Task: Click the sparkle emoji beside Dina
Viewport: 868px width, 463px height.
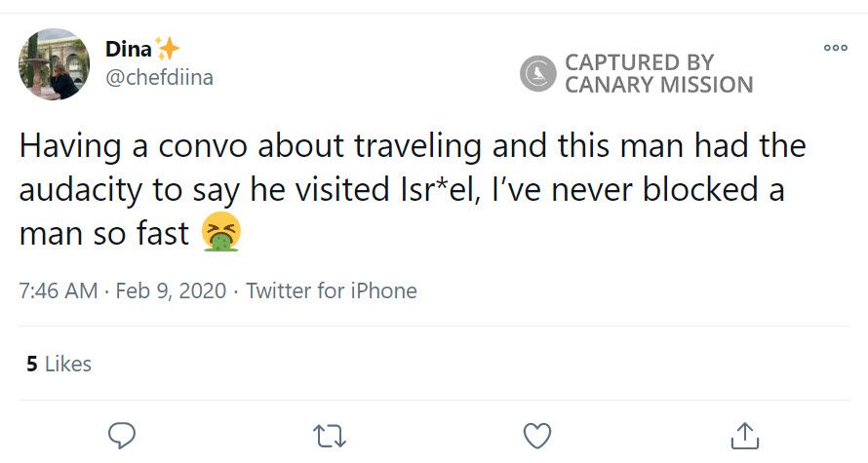Action: coord(167,49)
